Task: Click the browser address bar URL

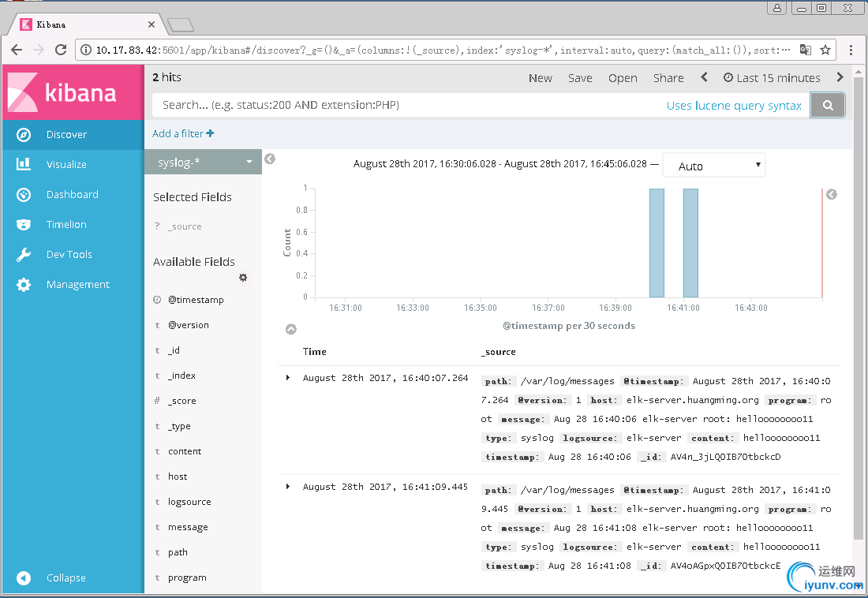Action: tap(443, 50)
